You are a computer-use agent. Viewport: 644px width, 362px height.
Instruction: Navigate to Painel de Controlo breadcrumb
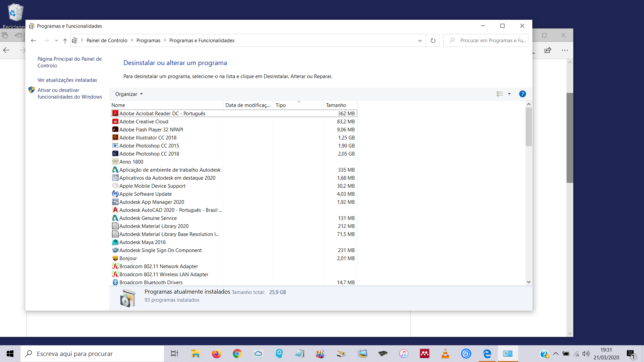[107, 41]
